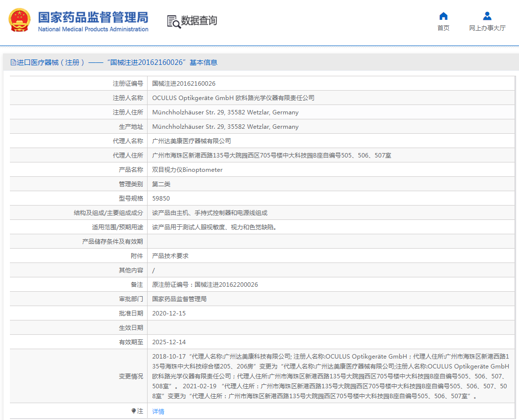Screen dimensions: 519x420
Task: Click the 数据查询 heading text
Action: (199, 21)
